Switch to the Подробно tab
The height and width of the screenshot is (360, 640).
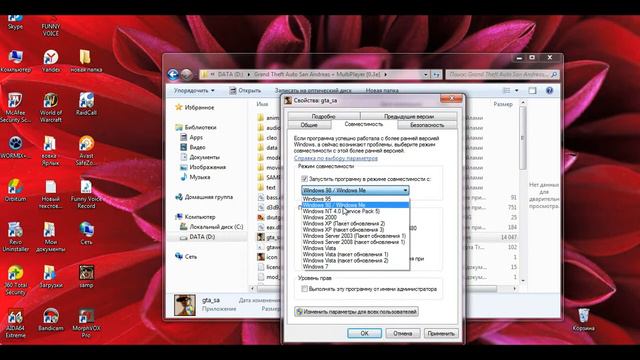point(324,116)
